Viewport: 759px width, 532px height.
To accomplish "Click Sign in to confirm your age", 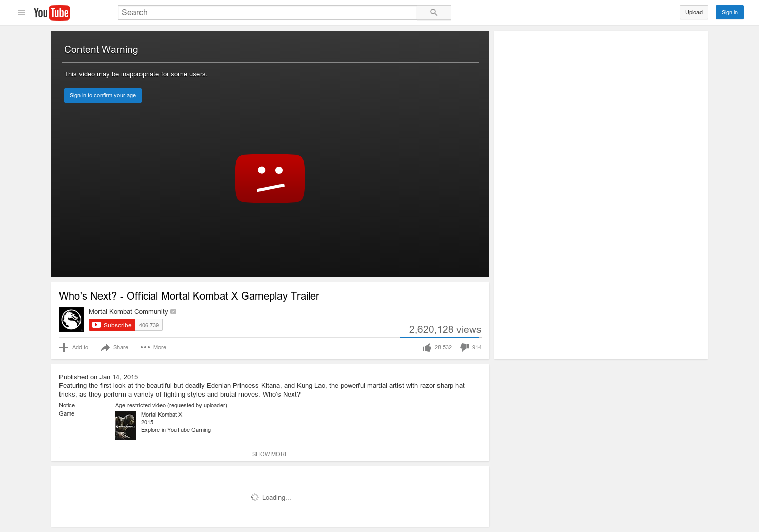I will (103, 95).
